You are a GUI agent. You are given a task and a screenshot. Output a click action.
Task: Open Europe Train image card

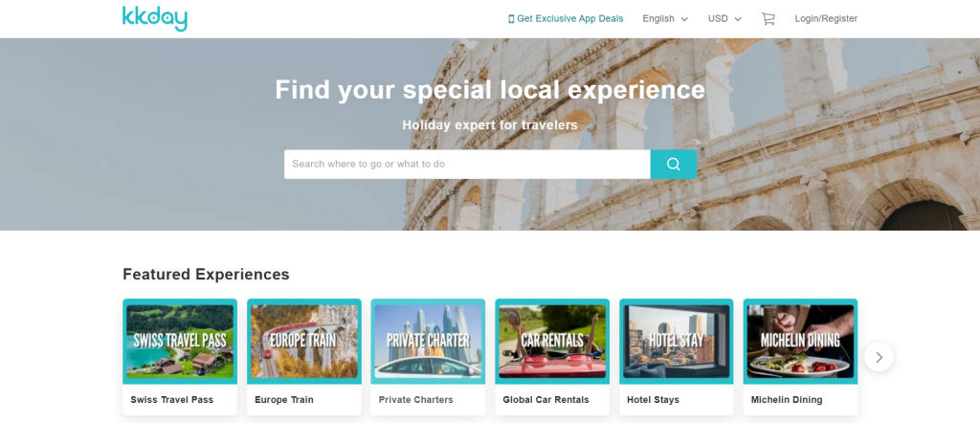tap(303, 341)
